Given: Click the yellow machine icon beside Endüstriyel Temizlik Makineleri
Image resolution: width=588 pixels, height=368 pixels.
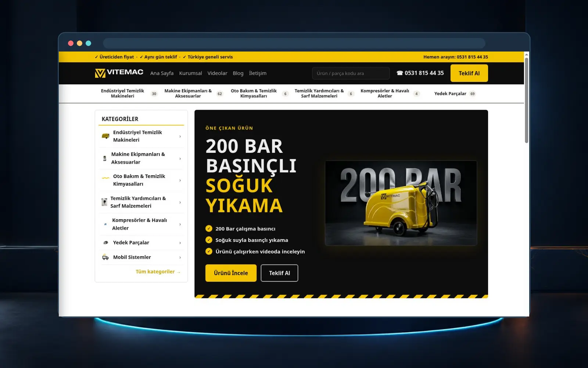Looking at the screenshot, I should pos(105,136).
